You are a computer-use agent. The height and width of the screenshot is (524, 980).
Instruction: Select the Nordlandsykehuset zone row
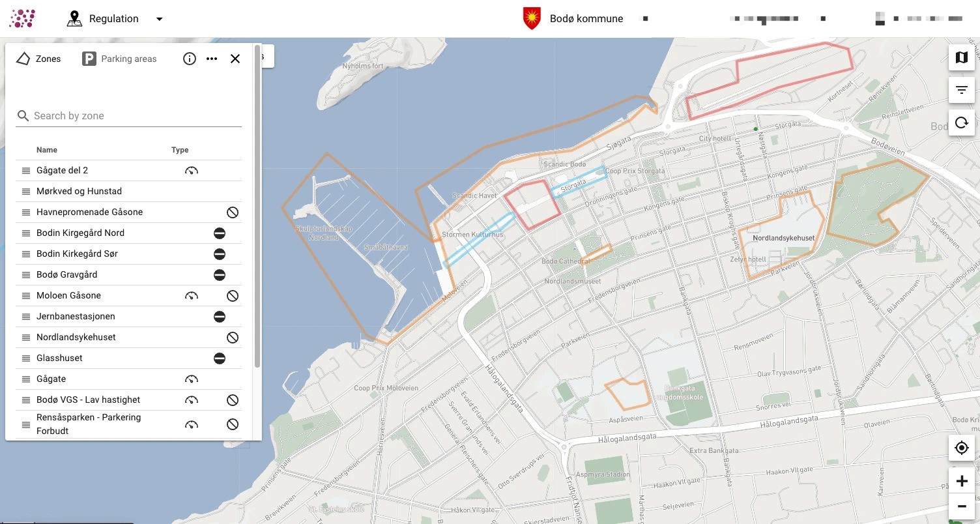[x=128, y=337]
